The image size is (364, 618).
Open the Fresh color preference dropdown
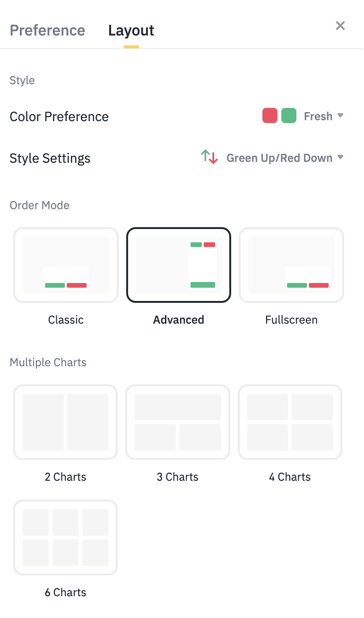pos(318,116)
